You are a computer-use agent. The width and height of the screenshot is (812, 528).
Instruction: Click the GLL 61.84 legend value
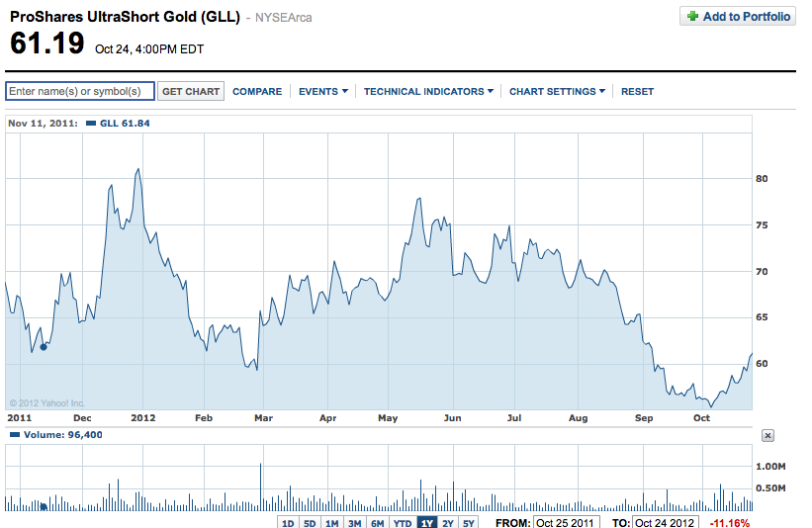(125, 124)
